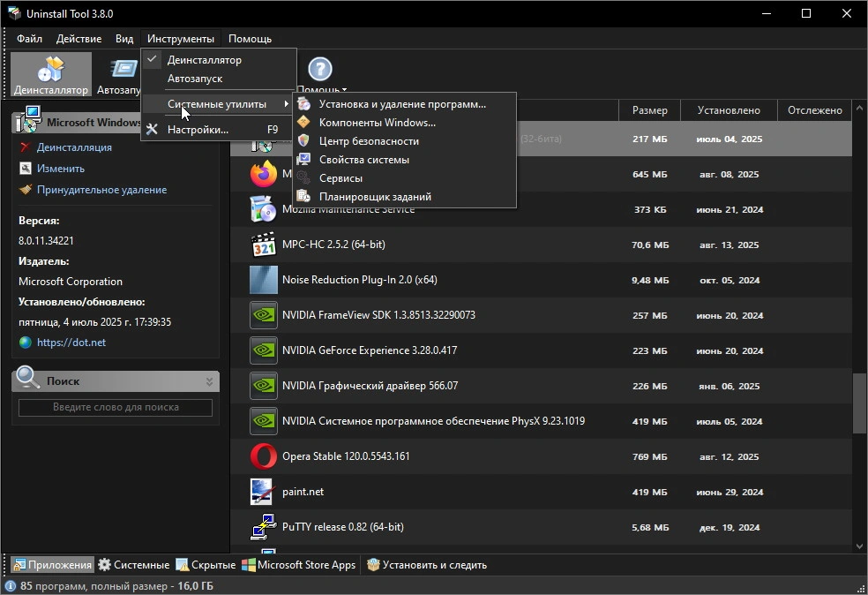
Task: Switch to the Приложения tab
Action: click(53, 564)
